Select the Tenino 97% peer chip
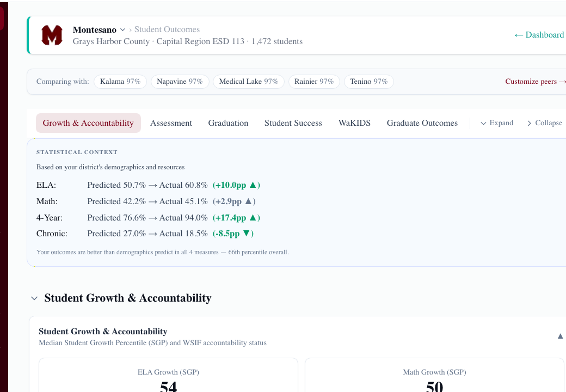This screenshot has height=392, width=566. coord(368,82)
